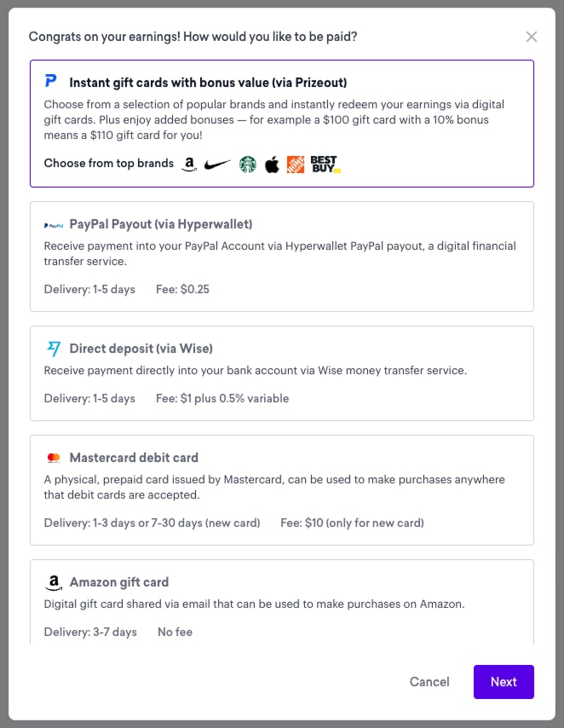Viewport: 564px width, 728px height.
Task: Click the Nike swoosh brand icon
Action: point(217,163)
